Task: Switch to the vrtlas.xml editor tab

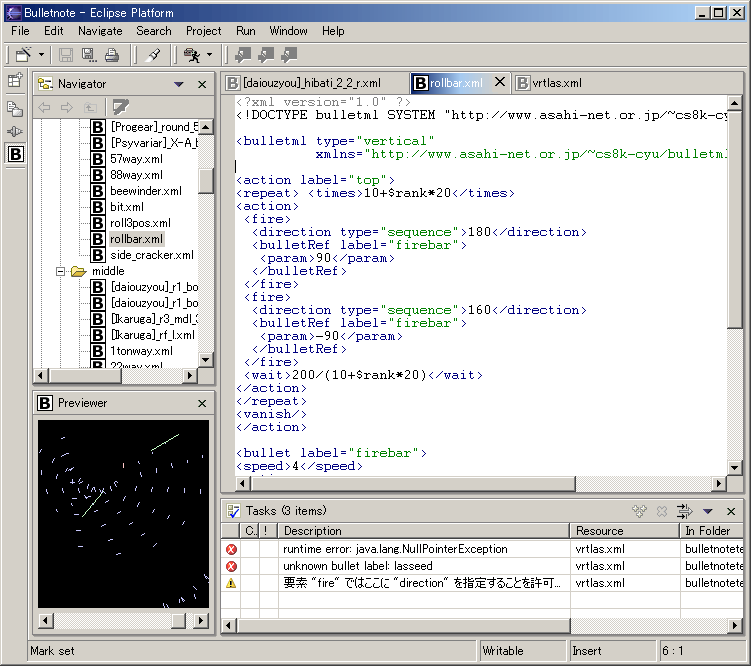Action: pyautogui.click(x=556, y=83)
